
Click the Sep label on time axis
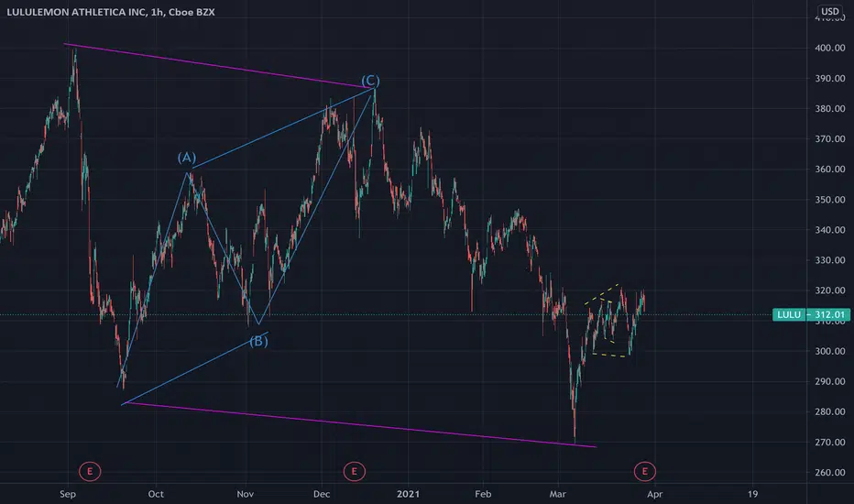68,494
